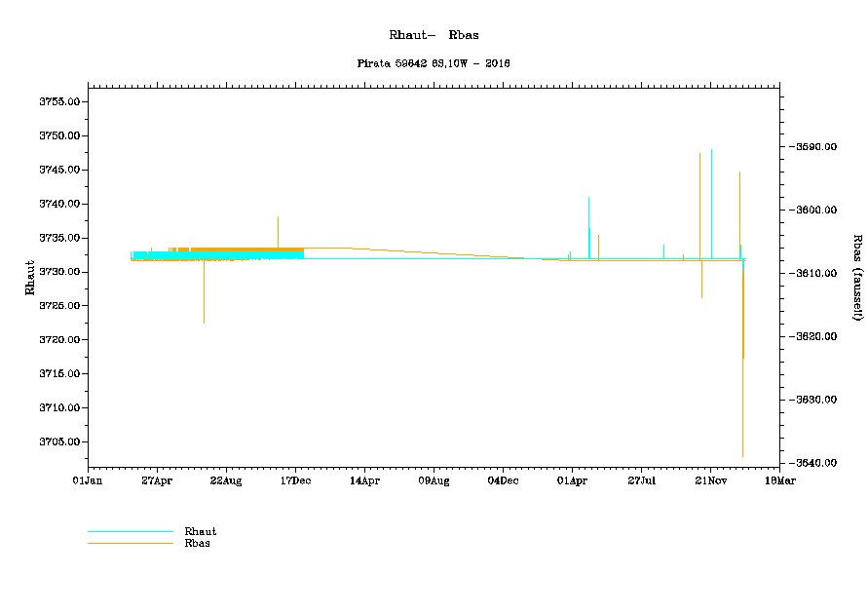The height and width of the screenshot is (614, 868).
Task: Click the line sample beside Rhaut legend
Action: pos(131,532)
